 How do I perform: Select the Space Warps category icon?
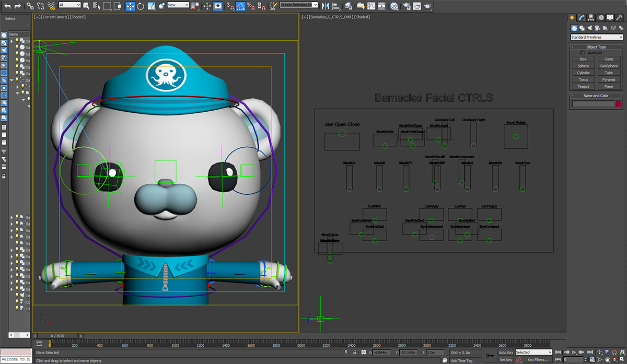612,28
